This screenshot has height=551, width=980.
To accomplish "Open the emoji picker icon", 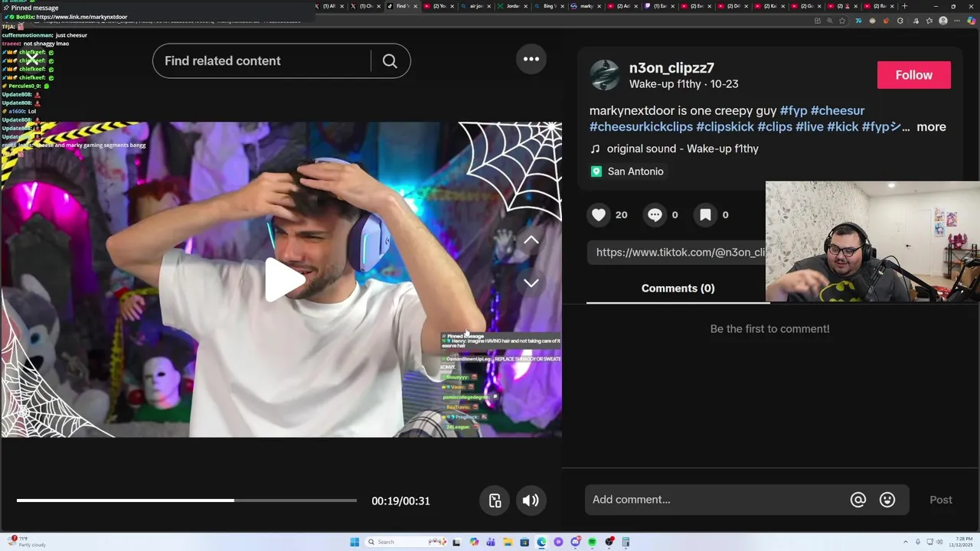I will pyautogui.click(x=887, y=500).
